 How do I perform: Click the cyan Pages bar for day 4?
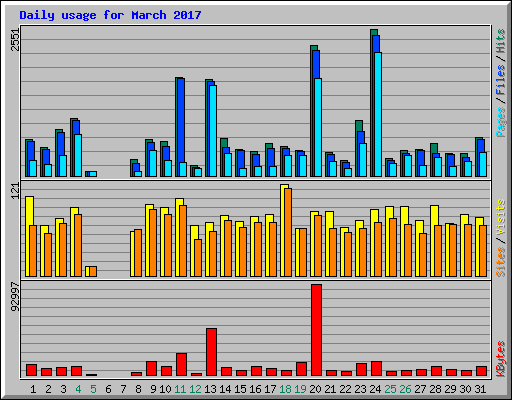click(78, 155)
